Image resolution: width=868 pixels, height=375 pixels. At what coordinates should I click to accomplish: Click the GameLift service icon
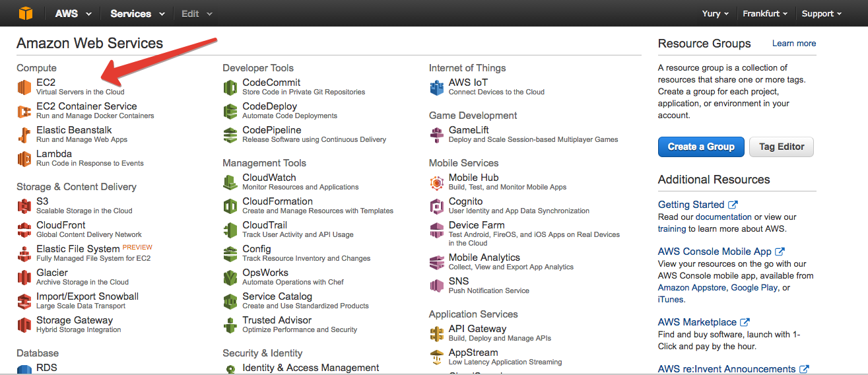click(x=436, y=135)
